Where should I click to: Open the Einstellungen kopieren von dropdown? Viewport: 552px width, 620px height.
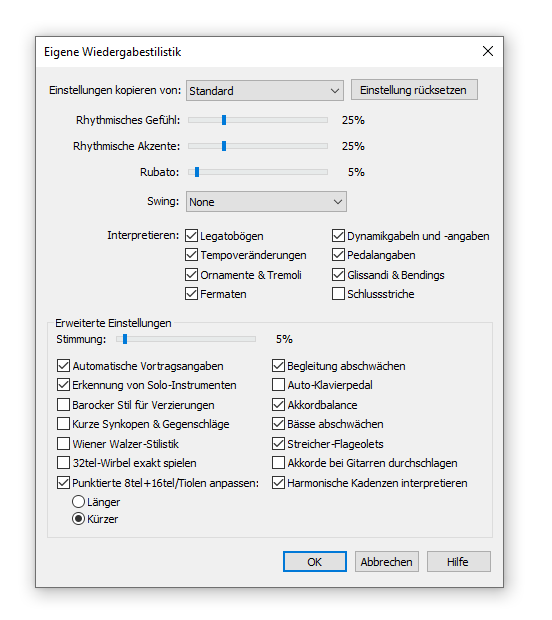pos(265,91)
